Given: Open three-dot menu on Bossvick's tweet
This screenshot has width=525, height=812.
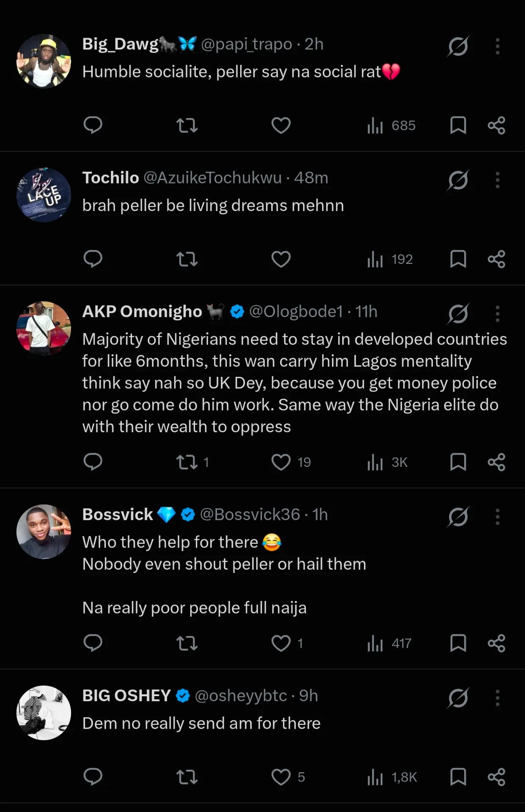Looking at the screenshot, I should [x=498, y=517].
